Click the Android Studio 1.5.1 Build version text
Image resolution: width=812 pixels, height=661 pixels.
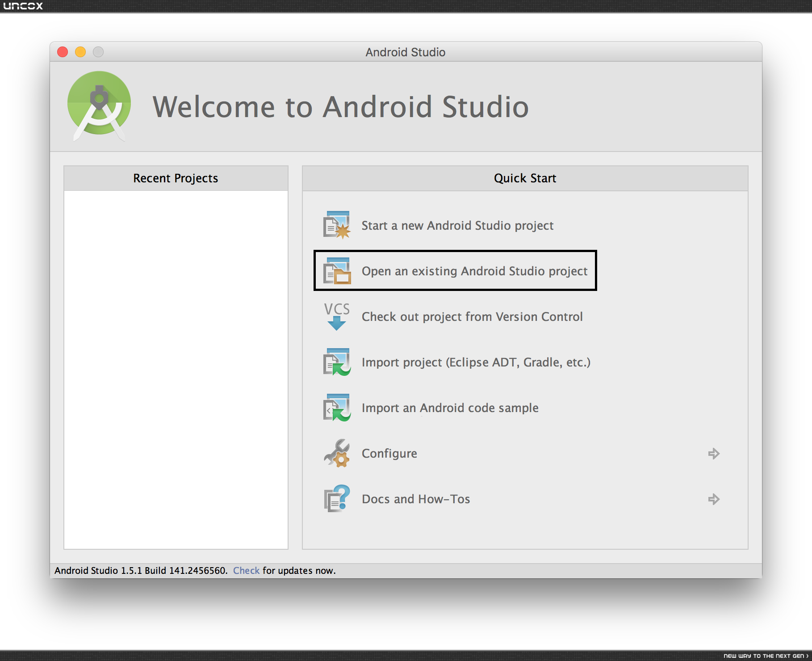(141, 571)
